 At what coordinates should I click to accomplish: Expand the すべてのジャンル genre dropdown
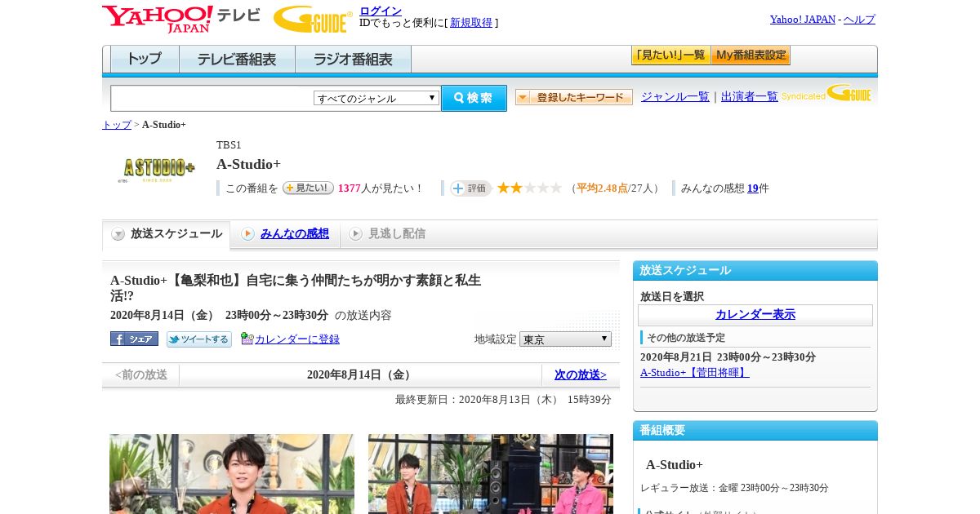pyautogui.click(x=376, y=98)
